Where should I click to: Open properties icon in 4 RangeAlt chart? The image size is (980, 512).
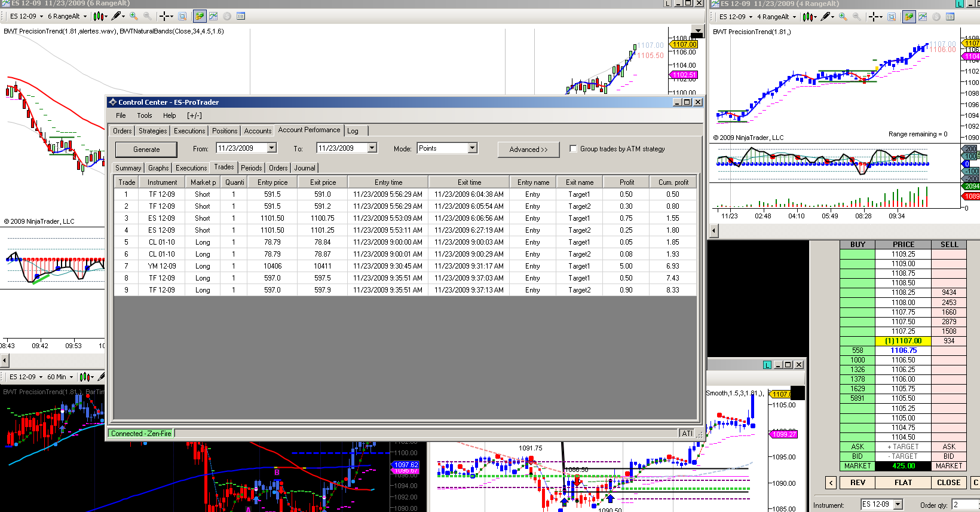coord(950,17)
